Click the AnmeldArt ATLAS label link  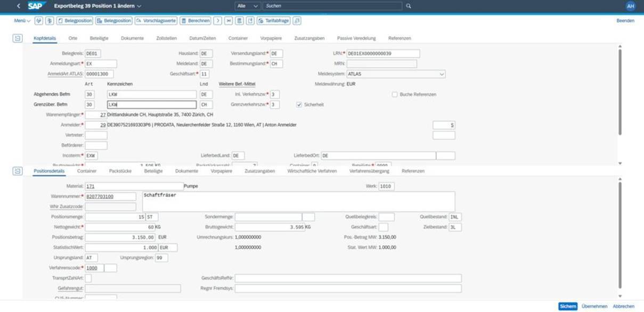65,74
